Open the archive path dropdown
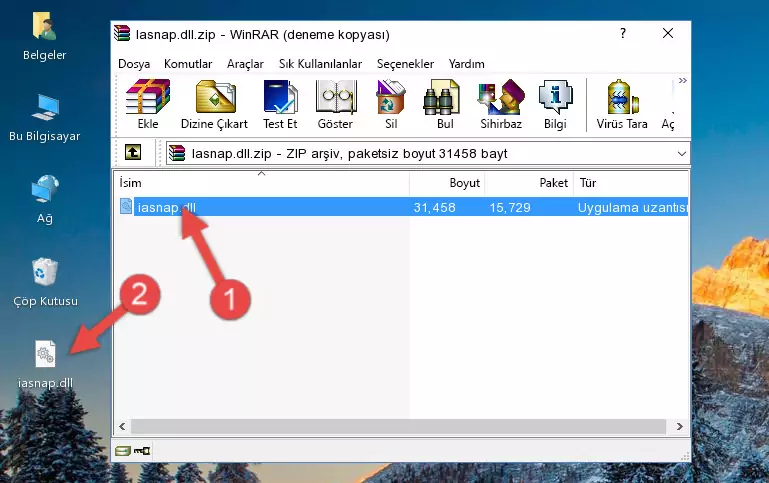Viewport: 769px width, 483px height. click(x=682, y=153)
